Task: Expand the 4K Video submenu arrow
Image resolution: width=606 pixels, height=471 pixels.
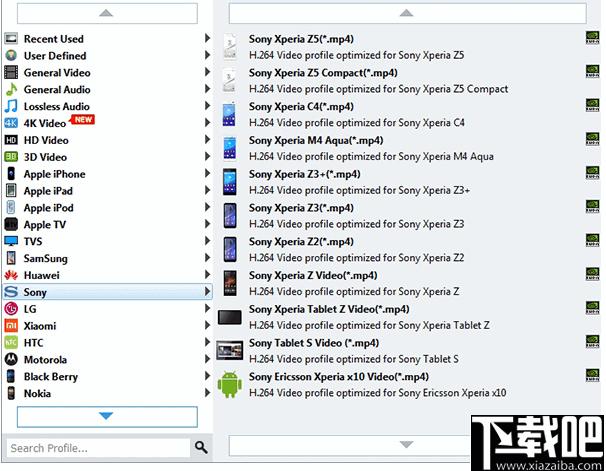Action: coord(207,122)
